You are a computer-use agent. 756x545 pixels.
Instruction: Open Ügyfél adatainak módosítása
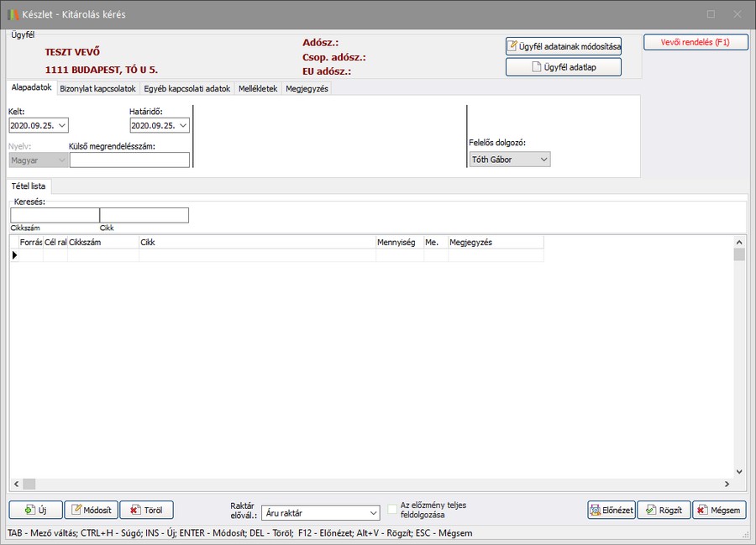point(563,46)
